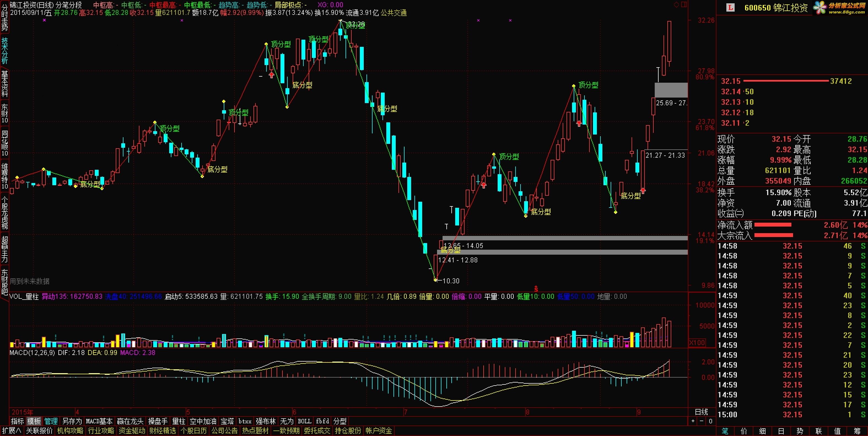Open the 公司公告 bottom tab

224,430
